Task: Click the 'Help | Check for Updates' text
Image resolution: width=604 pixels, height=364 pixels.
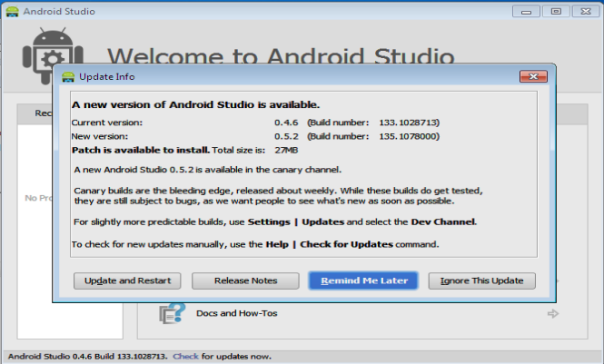Action: 330,244
